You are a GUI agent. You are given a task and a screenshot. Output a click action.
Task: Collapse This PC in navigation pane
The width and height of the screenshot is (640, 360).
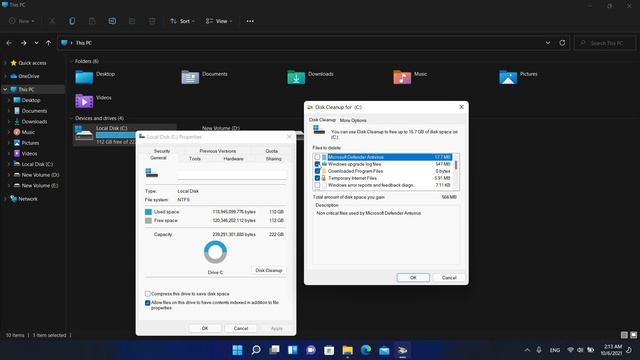click(5, 89)
